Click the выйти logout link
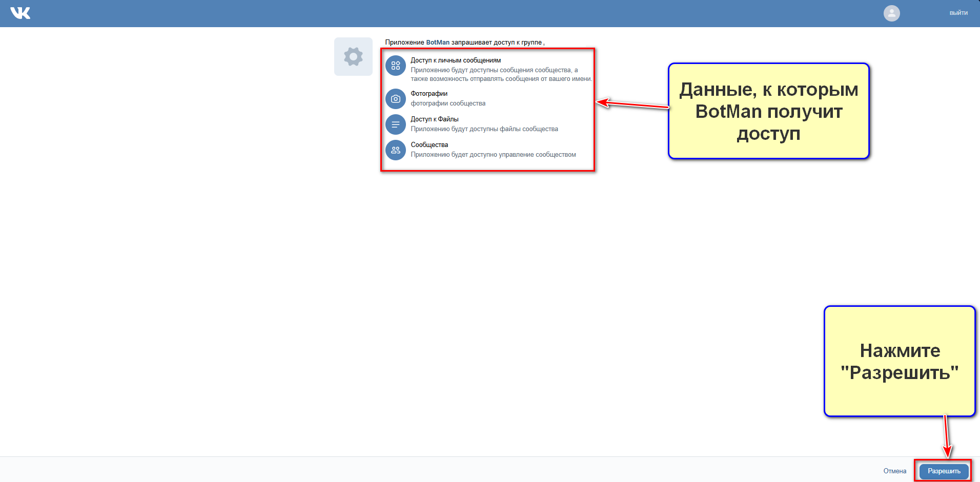980x482 pixels. click(x=958, y=13)
